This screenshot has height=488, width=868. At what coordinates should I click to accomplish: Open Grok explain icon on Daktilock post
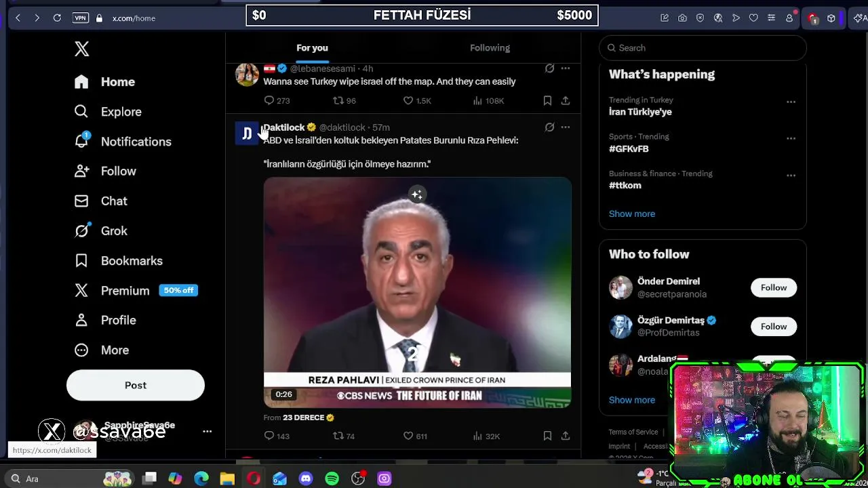[x=549, y=127]
